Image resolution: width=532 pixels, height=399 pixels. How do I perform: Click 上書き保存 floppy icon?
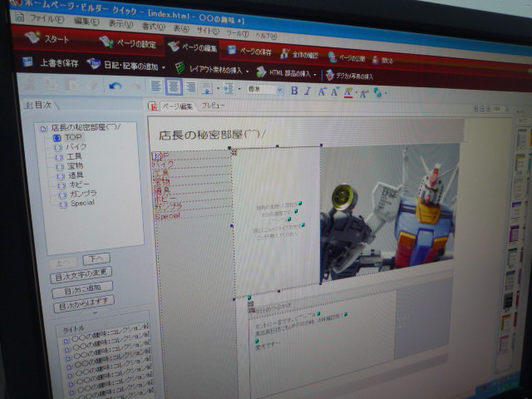(27, 62)
